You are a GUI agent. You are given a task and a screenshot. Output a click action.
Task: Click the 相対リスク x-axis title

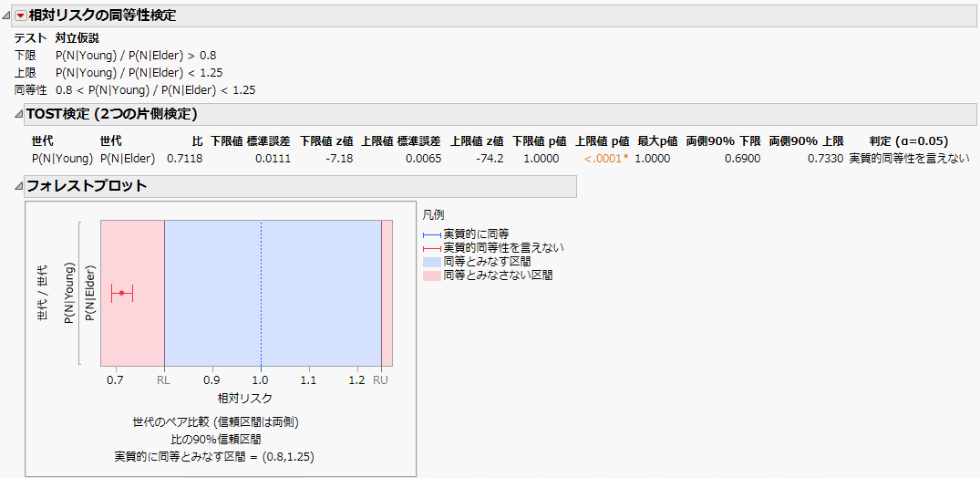click(245, 398)
